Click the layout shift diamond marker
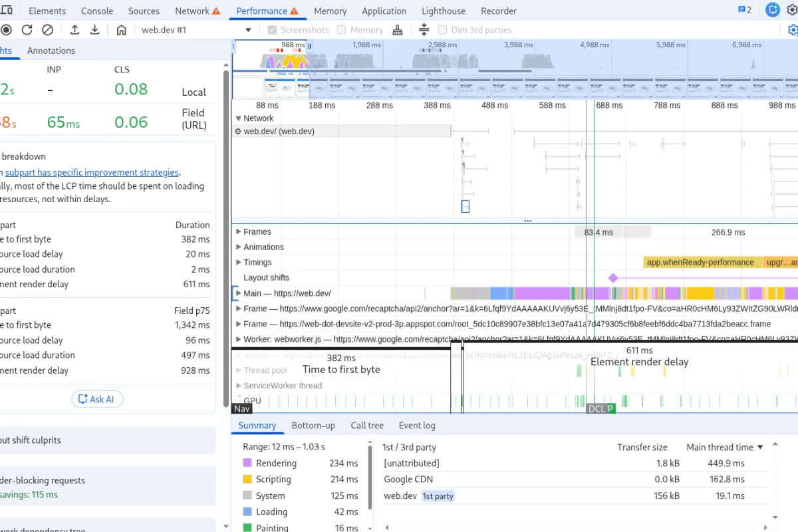The image size is (798, 532). pos(613,278)
